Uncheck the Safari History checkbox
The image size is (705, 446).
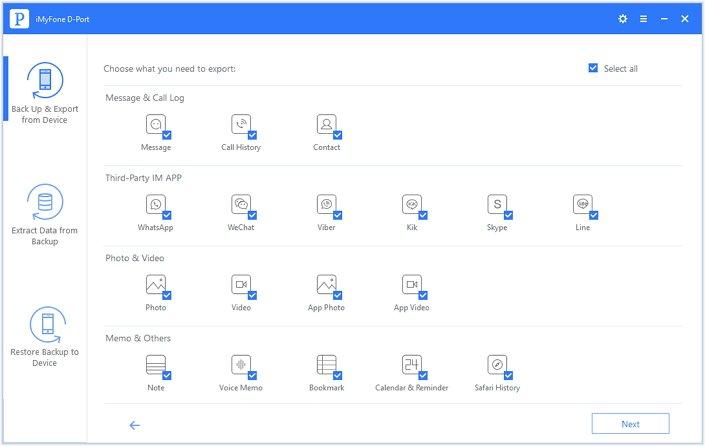coord(509,375)
